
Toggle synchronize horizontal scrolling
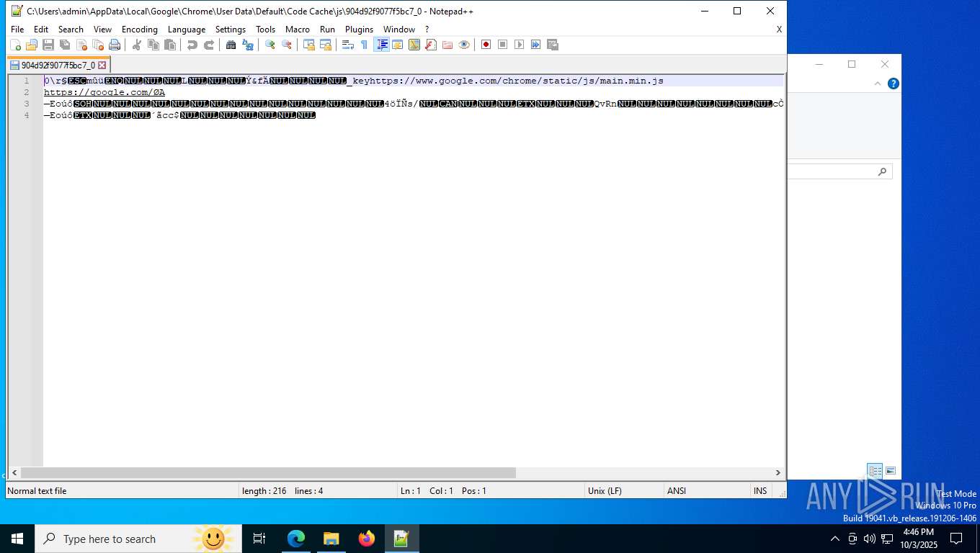[x=326, y=45]
